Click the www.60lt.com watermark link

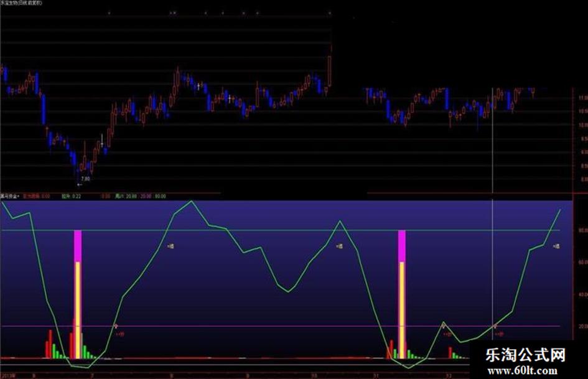521,371
